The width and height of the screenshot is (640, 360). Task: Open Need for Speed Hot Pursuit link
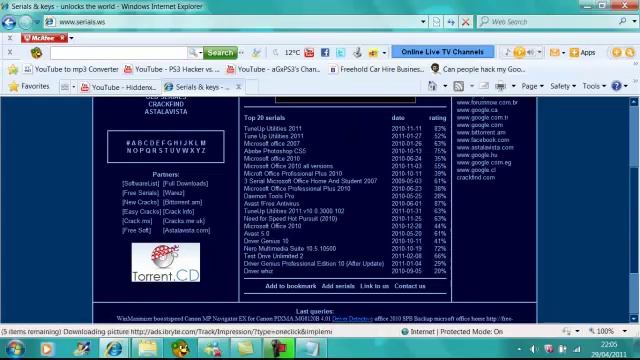pyautogui.click(x=290, y=218)
